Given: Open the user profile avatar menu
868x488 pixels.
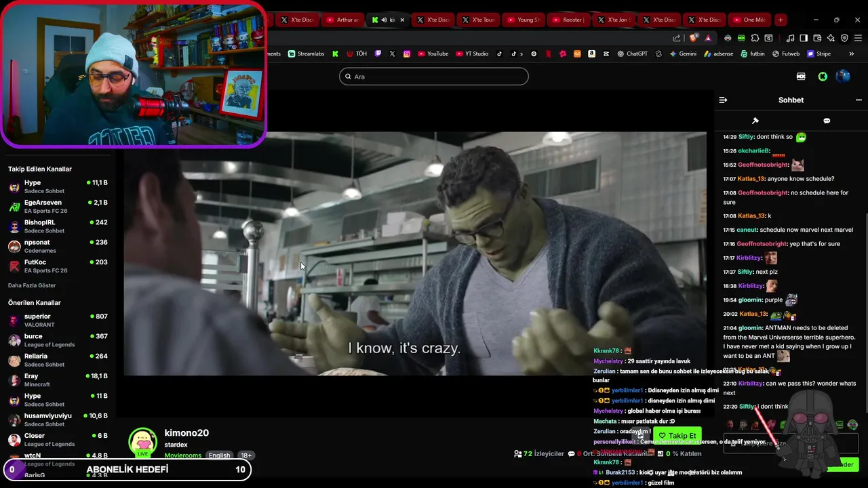Looking at the screenshot, I should pyautogui.click(x=843, y=77).
